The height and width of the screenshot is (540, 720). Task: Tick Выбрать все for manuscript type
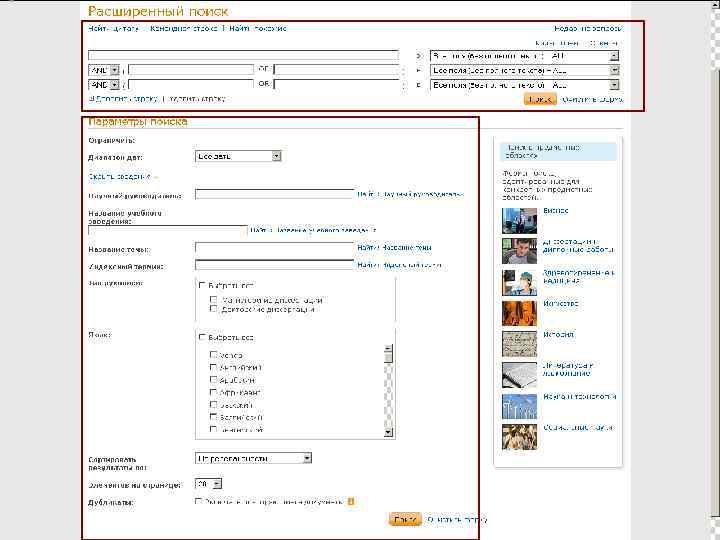pos(202,285)
